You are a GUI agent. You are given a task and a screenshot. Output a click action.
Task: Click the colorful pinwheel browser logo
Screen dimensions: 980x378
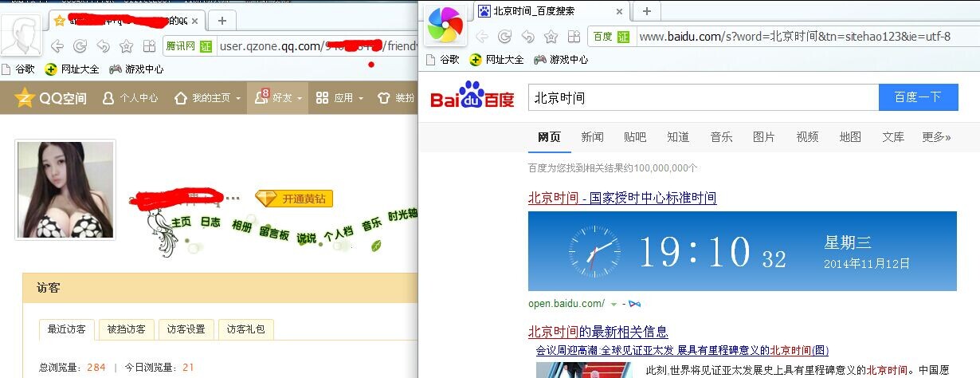pyautogui.click(x=445, y=25)
